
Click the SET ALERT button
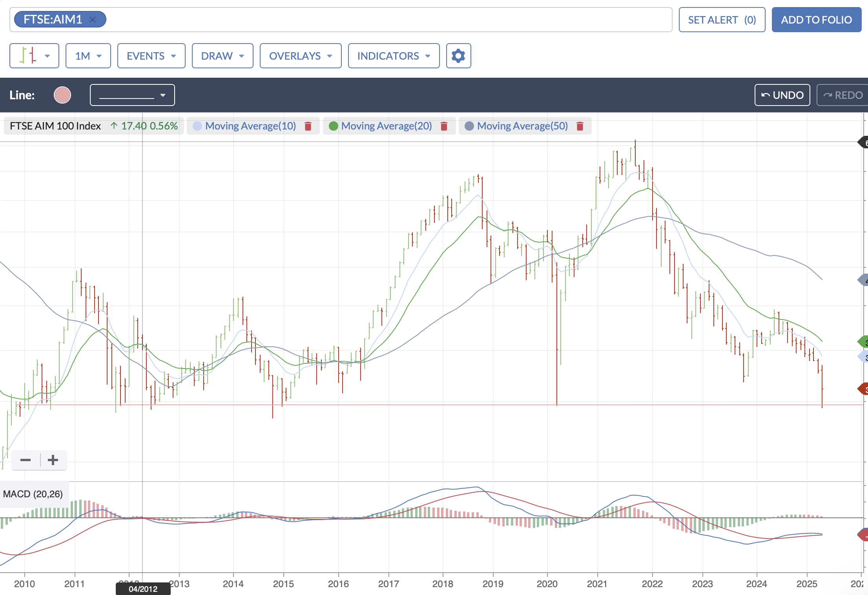[x=722, y=20]
